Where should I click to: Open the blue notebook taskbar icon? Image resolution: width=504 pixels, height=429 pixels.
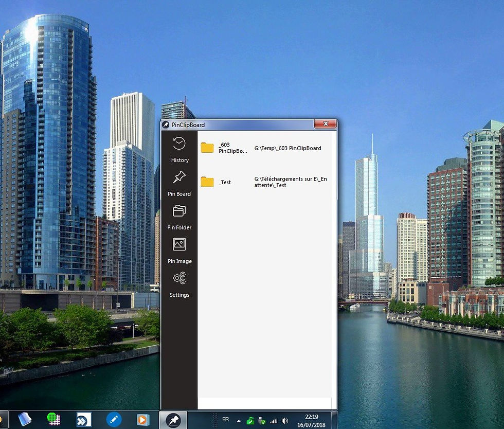tap(25, 420)
